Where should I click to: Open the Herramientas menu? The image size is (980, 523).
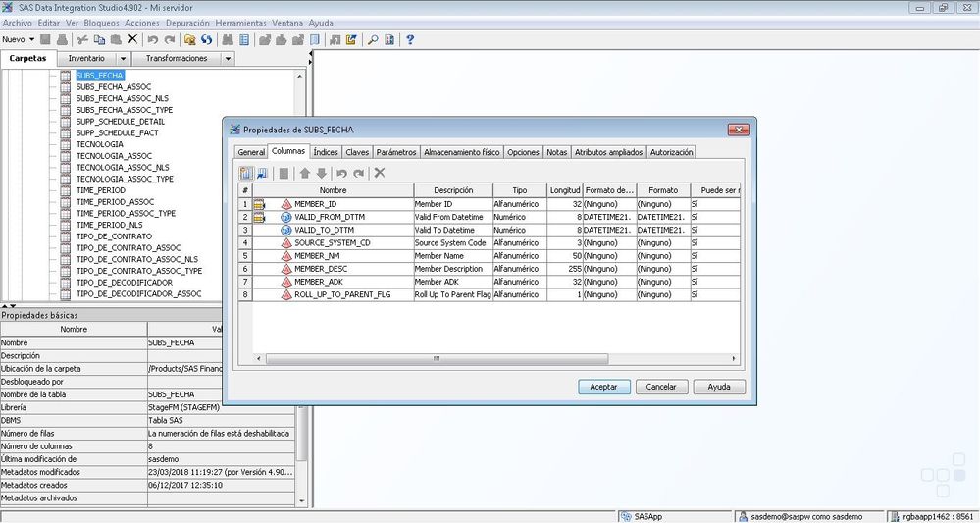238,22
